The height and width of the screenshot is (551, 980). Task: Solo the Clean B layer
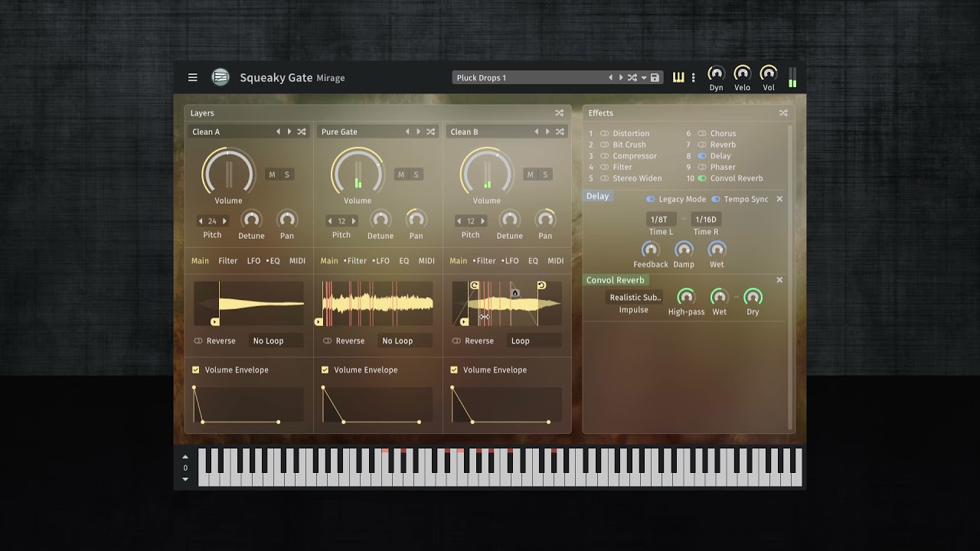click(x=545, y=174)
